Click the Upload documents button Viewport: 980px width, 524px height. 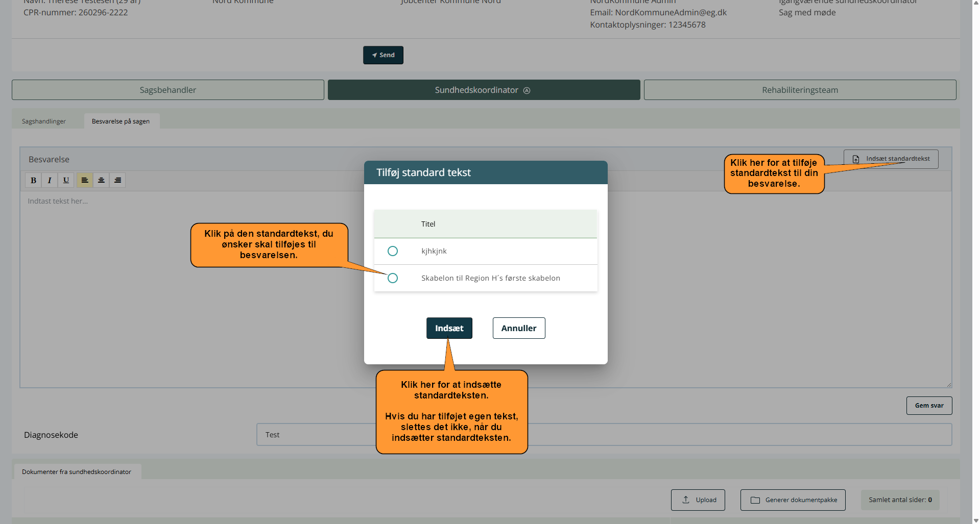(698, 500)
